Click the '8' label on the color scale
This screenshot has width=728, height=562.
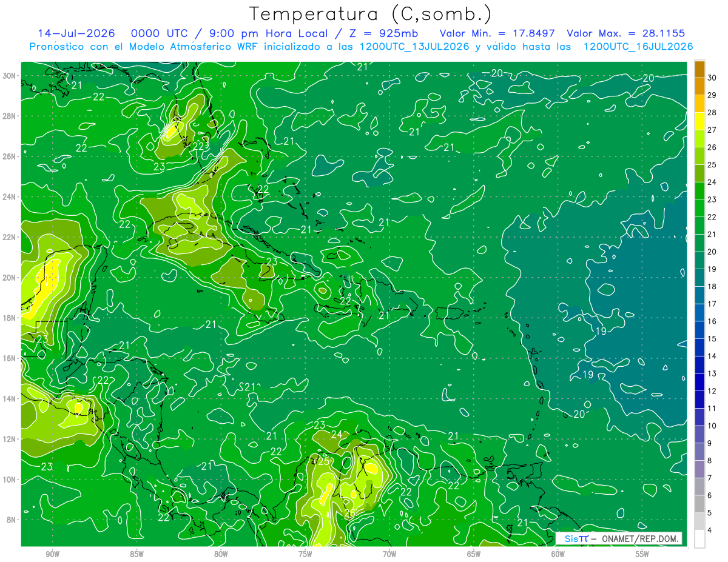[710, 461]
